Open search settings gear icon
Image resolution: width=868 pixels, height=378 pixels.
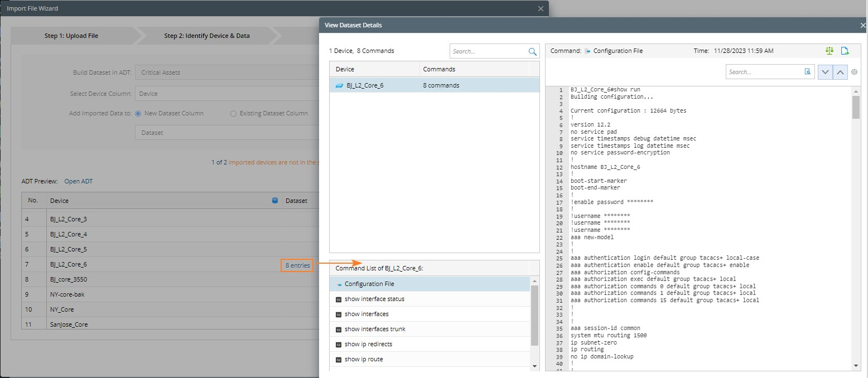pos(854,72)
